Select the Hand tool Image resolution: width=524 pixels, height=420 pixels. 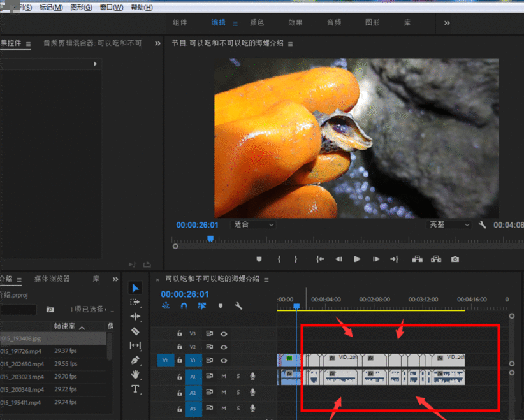135,375
